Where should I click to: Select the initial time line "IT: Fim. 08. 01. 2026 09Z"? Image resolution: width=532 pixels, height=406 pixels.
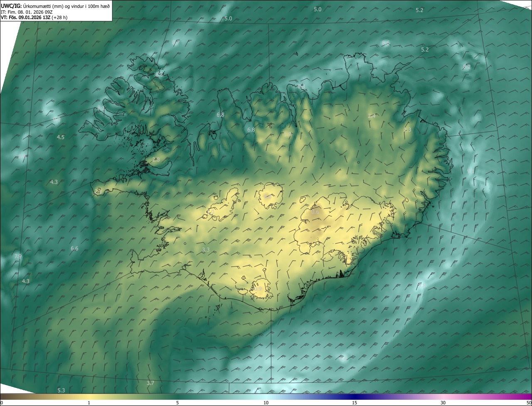click(27, 12)
